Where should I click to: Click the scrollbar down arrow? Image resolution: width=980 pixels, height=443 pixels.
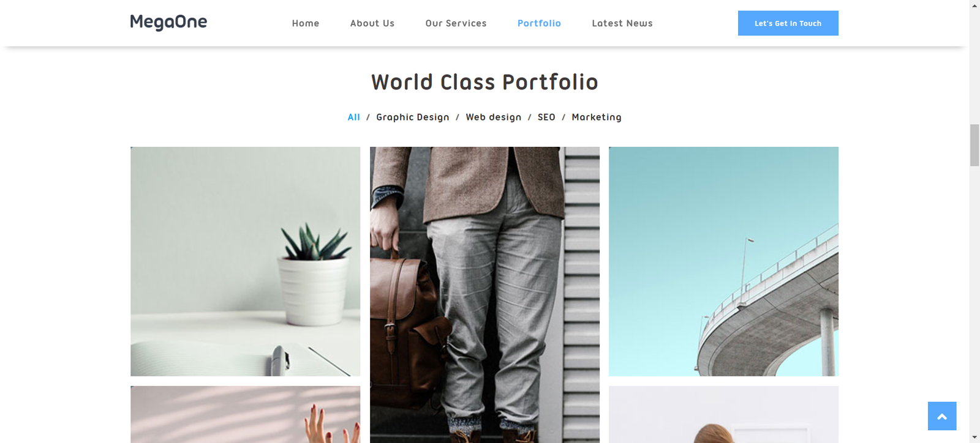point(974,437)
